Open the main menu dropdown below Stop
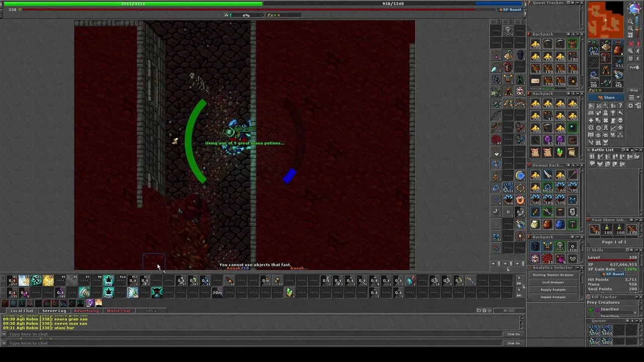This screenshot has width=644, height=362. point(634,97)
